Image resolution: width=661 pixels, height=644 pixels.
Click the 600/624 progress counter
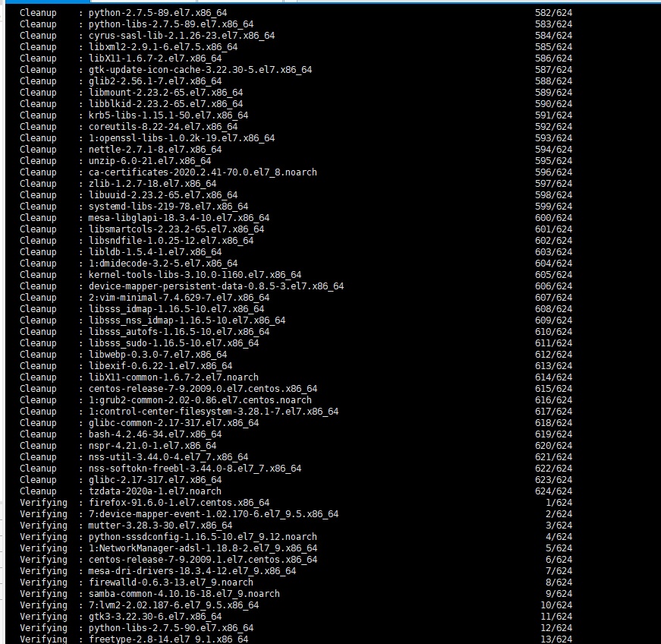[553, 218]
